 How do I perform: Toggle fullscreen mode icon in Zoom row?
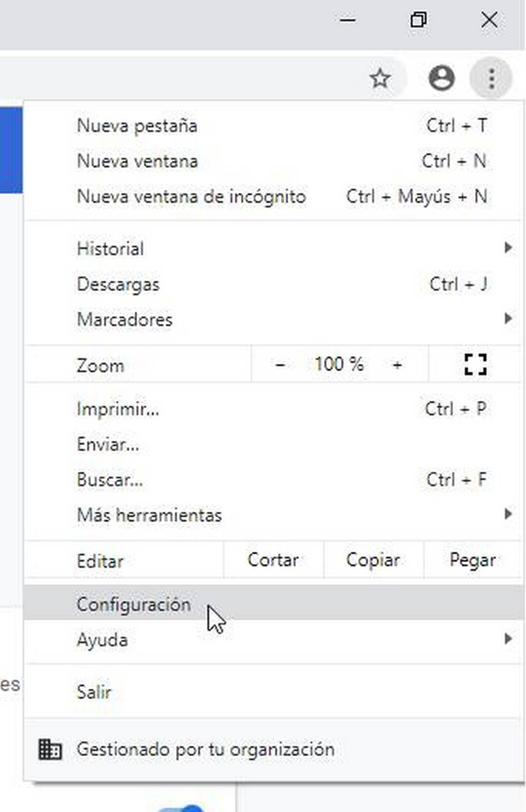pos(476,364)
